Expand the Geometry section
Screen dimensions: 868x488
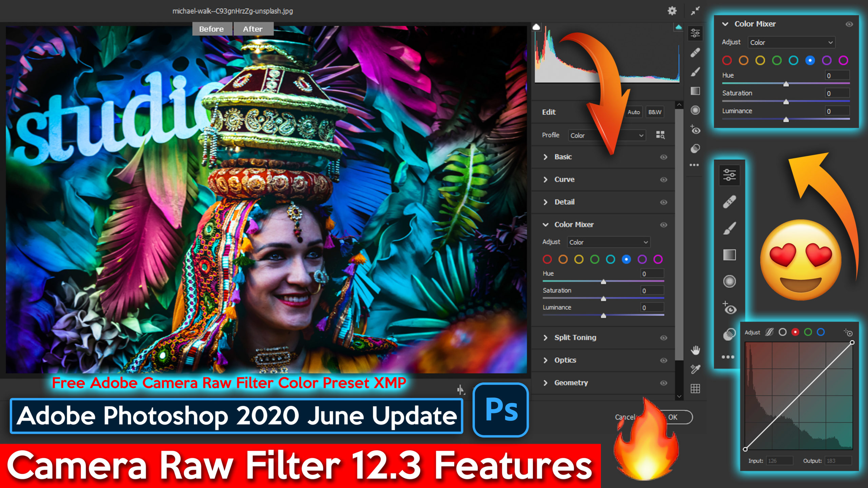coord(545,383)
